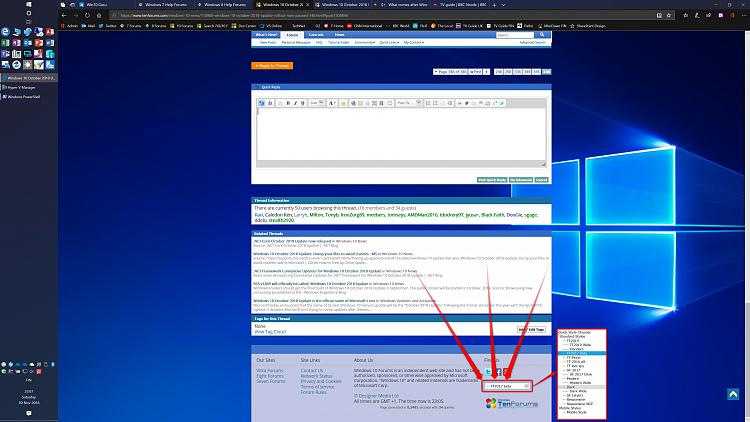The image size is (750, 422).
Task: Open Tutorial Index sub-navigation link
Action: (339, 43)
